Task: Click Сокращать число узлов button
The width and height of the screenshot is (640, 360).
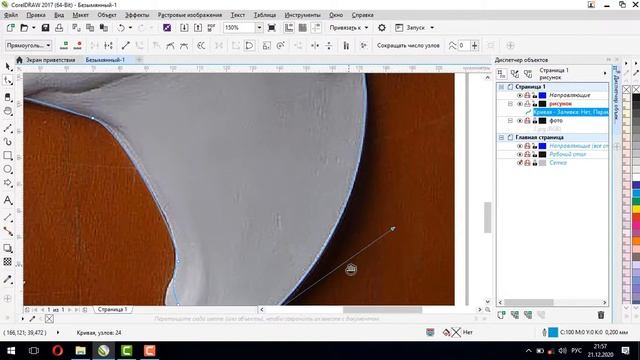Action: pyautogui.click(x=408, y=45)
